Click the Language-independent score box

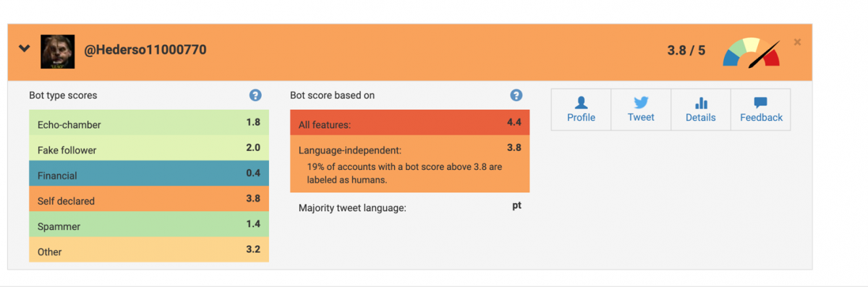tap(410, 164)
